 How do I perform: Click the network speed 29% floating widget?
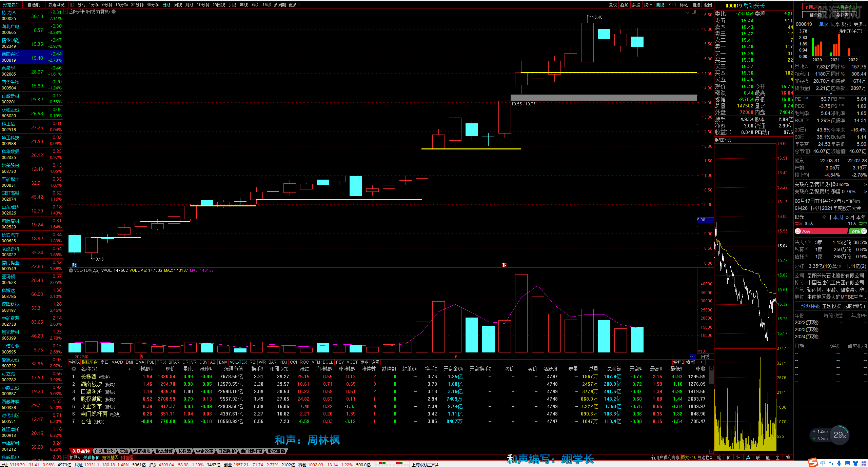coord(839,435)
